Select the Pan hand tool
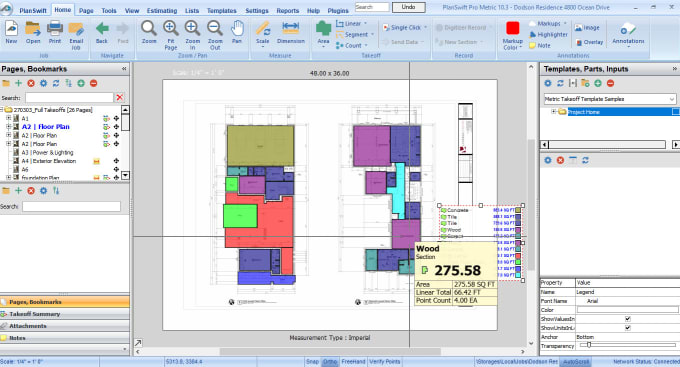 (x=237, y=33)
